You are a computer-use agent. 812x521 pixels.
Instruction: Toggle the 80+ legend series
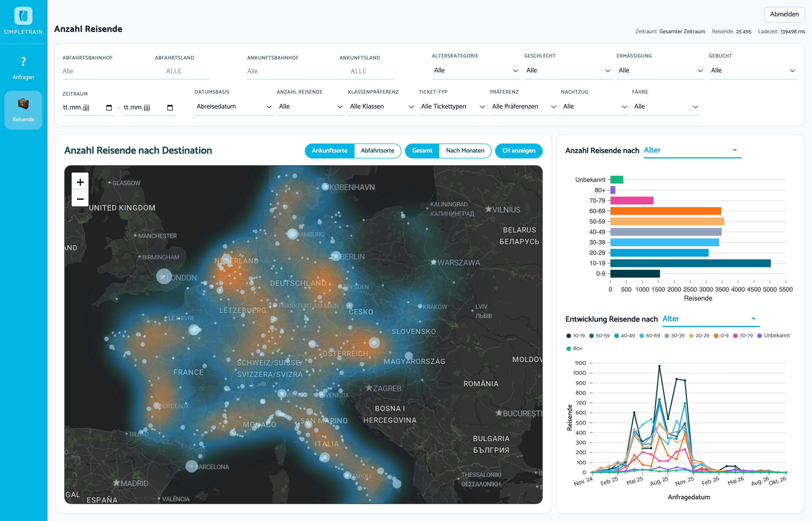(574, 348)
